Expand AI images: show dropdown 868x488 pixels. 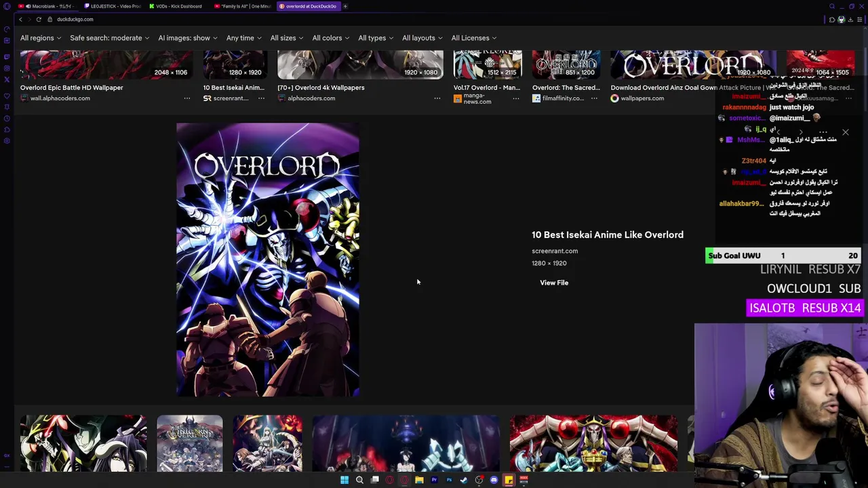tap(188, 38)
